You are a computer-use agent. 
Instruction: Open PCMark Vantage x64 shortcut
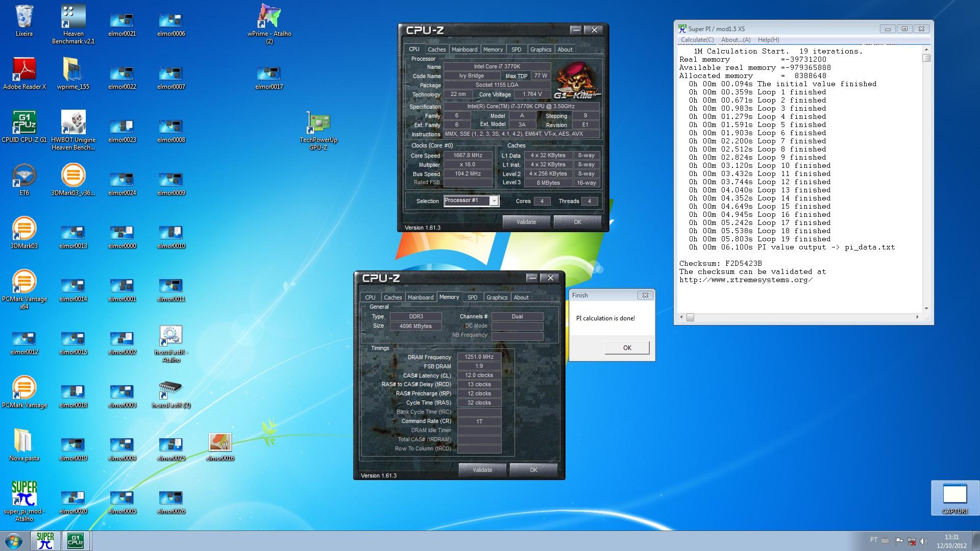point(24,290)
